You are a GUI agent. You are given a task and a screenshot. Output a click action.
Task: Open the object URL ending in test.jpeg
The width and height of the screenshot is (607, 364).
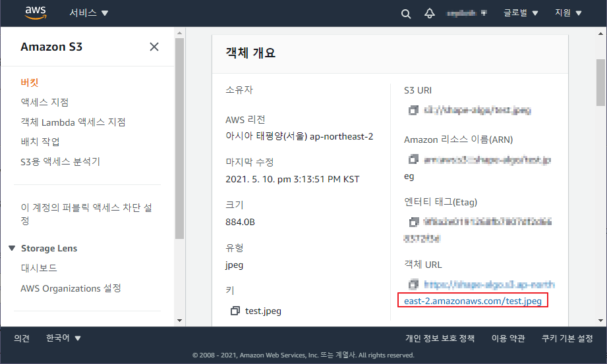click(x=473, y=301)
